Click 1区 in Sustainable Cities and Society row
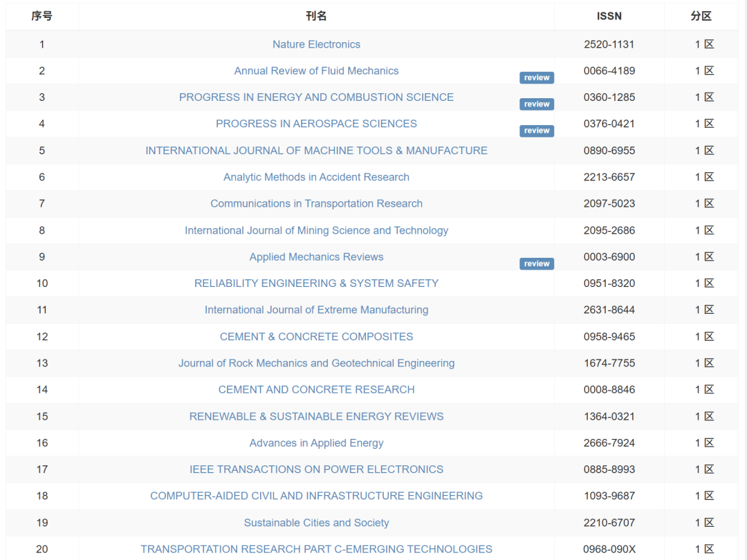747x560 pixels. pyautogui.click(x=704, y=523)
